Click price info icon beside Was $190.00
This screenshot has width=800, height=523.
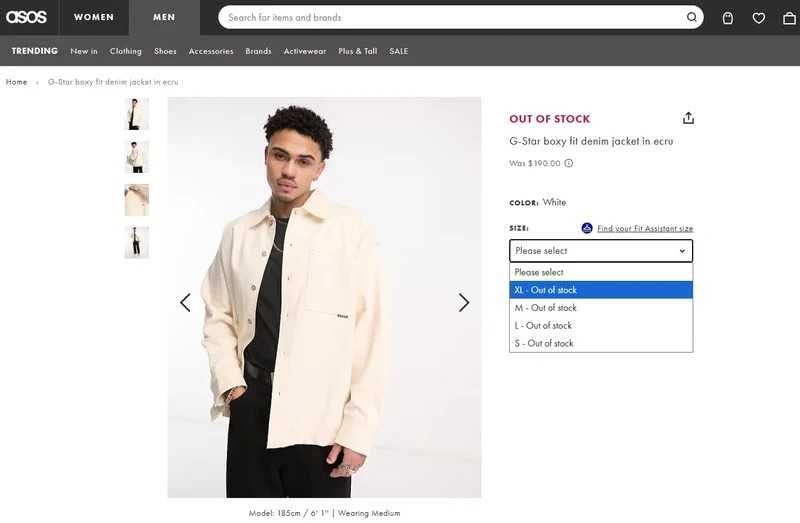click(x=569, y=163)
